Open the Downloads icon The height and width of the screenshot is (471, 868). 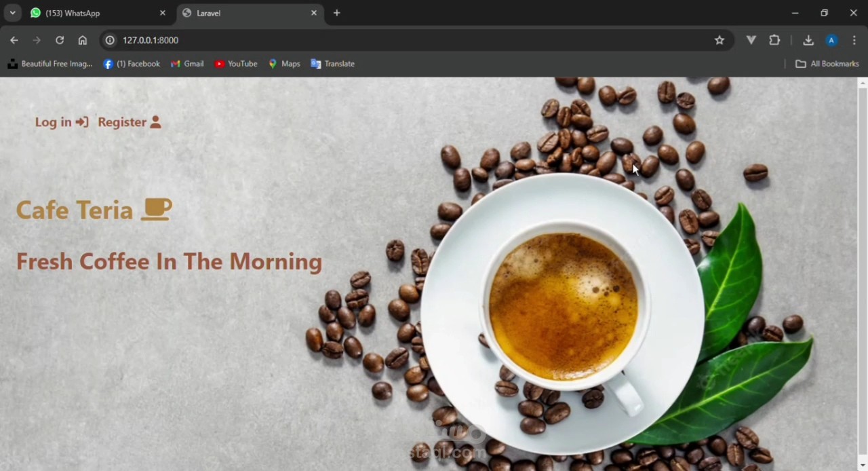click(x=808, y=40)
